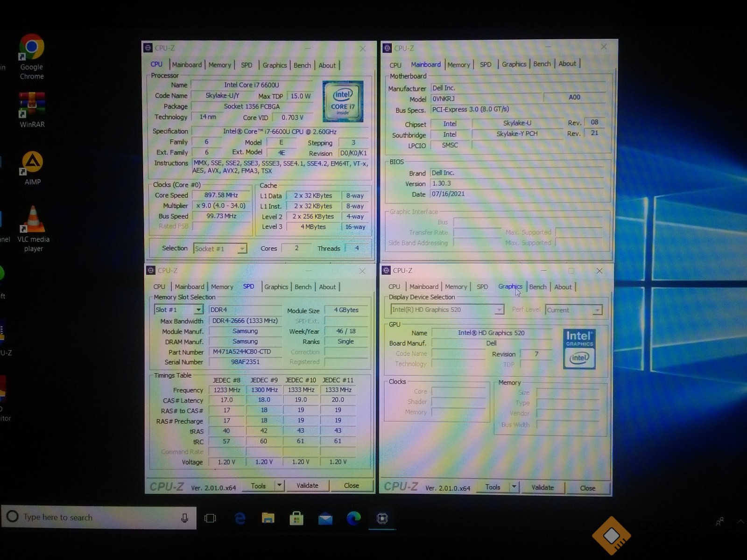747x560 pixels.
Task: Select CPU tab in Graphics window
Action: coord(394,287)
